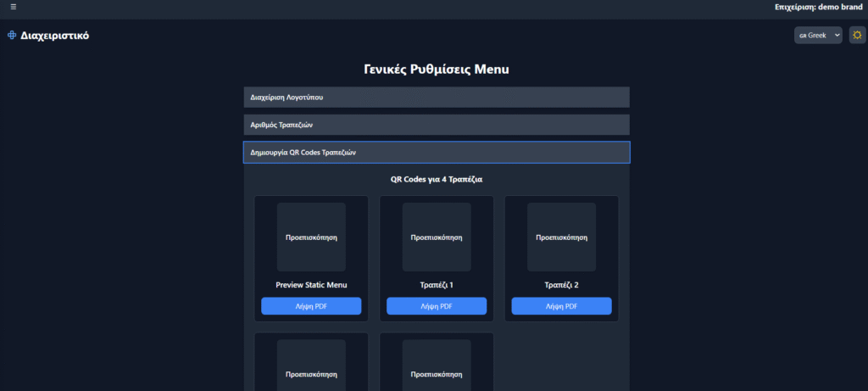Click the Τραπέζι 1 label
868x391 pixels.
coord(437,285)
